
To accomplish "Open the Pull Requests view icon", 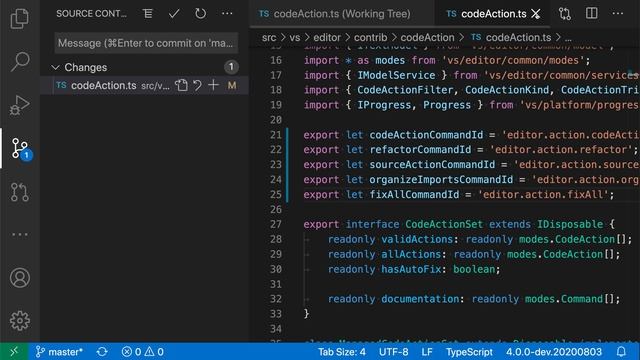I will point(20,192).
